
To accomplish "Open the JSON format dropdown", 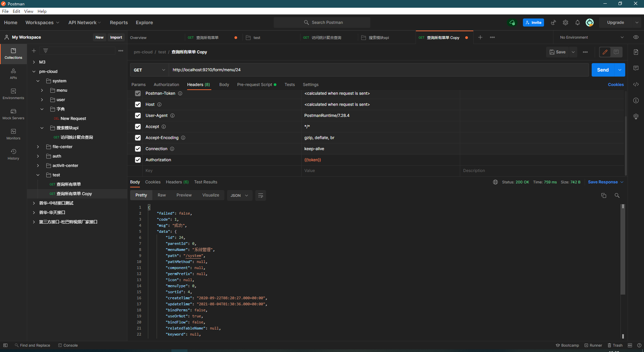I will tap(239, 195).
